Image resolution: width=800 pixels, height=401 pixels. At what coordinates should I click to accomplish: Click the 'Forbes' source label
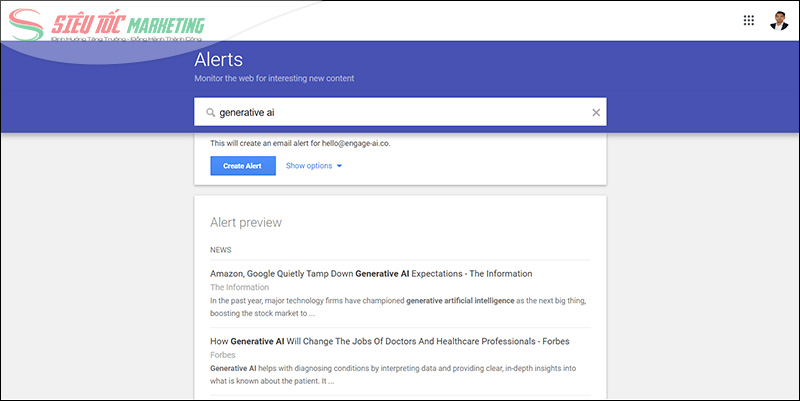tap(223, 355)
